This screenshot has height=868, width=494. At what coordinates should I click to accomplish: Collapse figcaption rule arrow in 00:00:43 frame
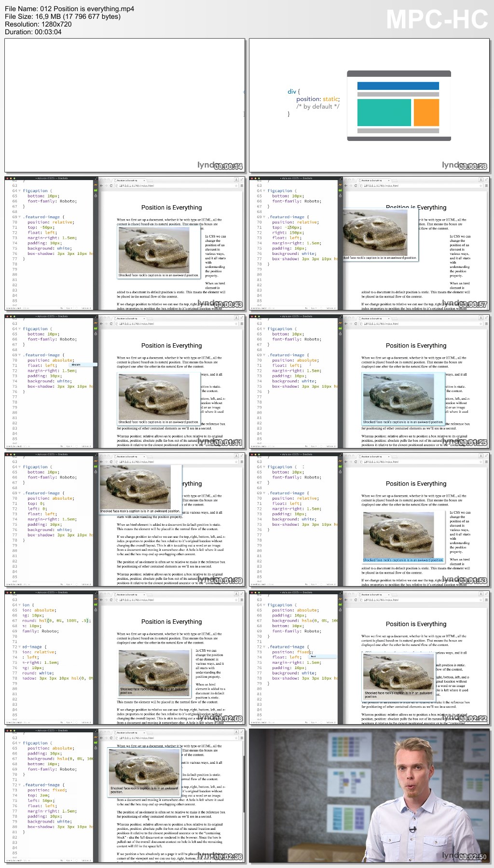19,191
